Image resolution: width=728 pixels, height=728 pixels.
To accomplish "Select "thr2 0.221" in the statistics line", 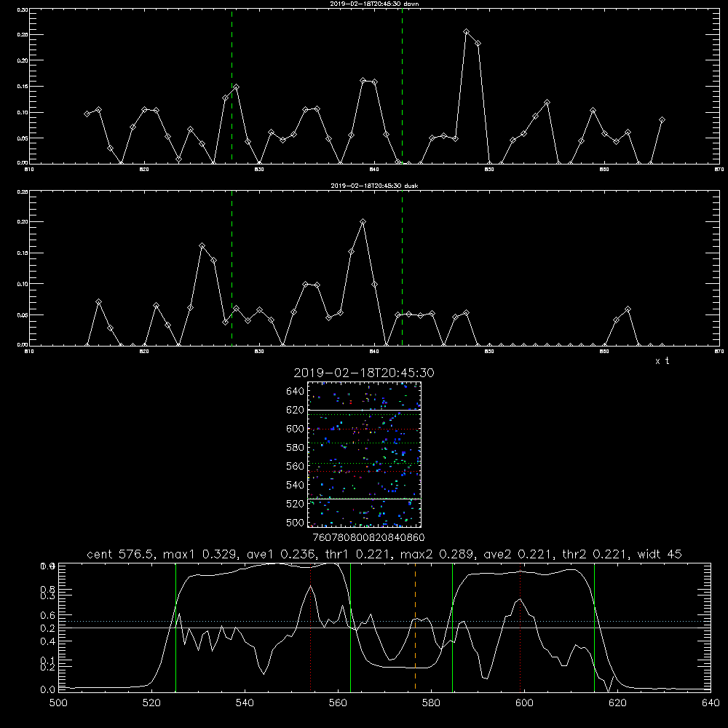I will tap(596, 554).
